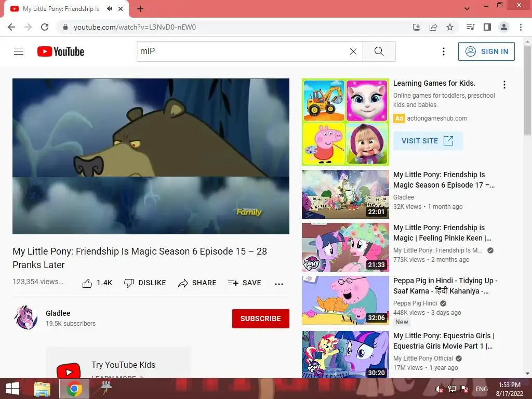Reload the page with refresh icon
532x399 pixels.
pos(45,27)
